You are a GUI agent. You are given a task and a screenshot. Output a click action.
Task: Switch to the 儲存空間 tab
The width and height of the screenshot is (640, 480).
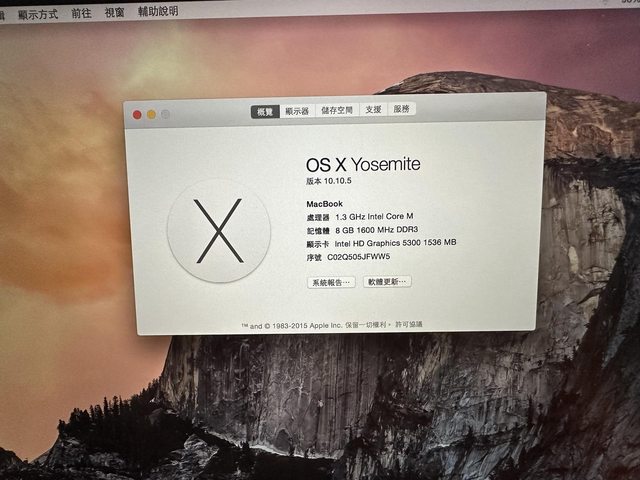[x=337, y=110]
